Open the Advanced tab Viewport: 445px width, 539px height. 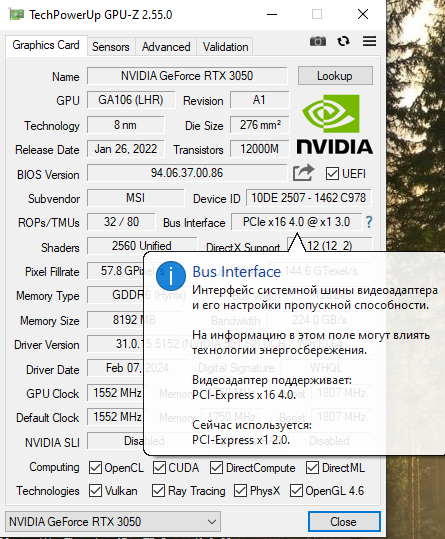[166, 47]
